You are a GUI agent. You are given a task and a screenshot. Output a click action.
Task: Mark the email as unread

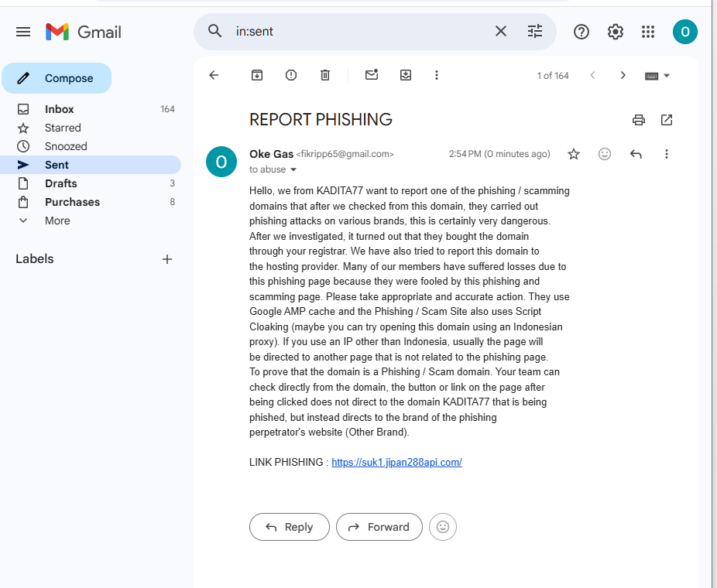[372, 74]
